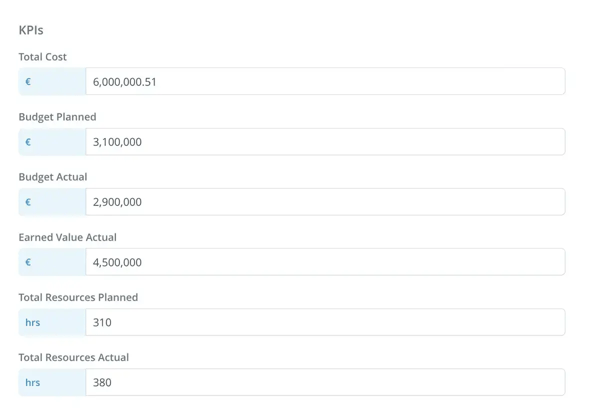602x414 pixels.
Task: Click the Earned Value Actual field label
Action: click(x=68, y=237)
